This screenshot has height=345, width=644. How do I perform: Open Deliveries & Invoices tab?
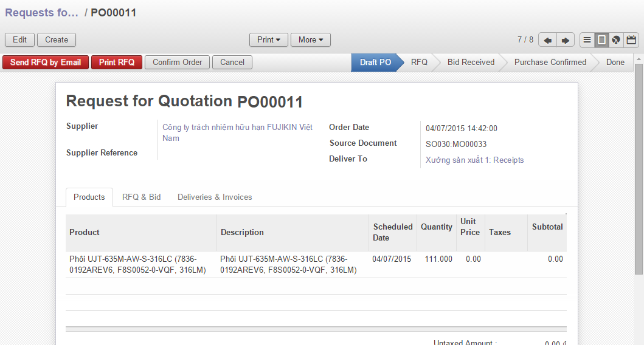pos(215,197)
